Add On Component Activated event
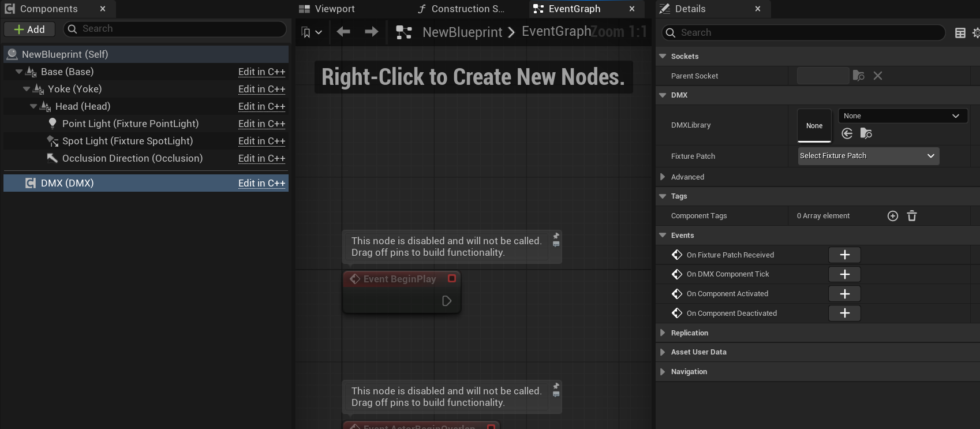Viewport: 980px width, 429px height. [845, 294]
